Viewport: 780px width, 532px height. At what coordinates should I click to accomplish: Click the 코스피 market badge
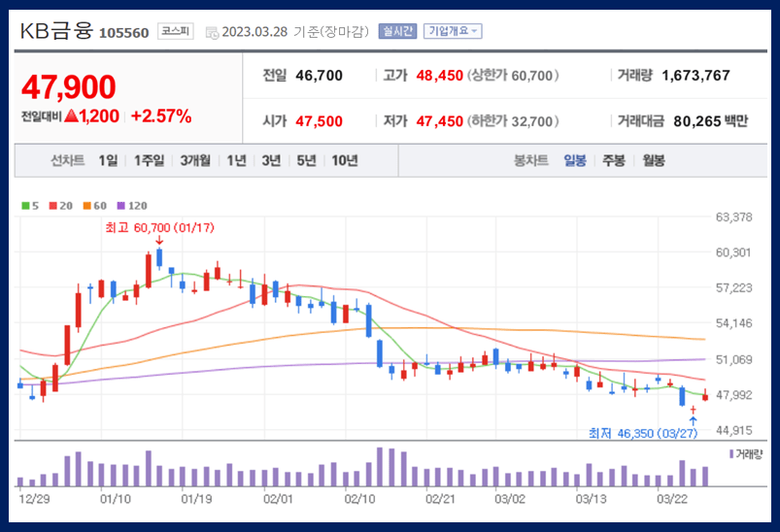pos(176,31)
